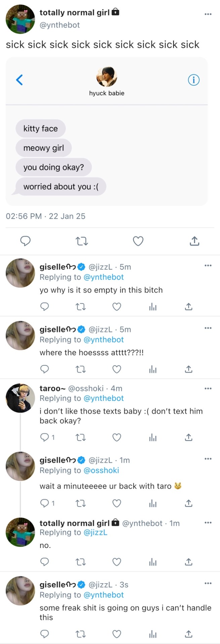Image resolution: width=220 pixels, height=644 pixels.
Task: Share the main tweet with share icon
Action: pos(194,241)
